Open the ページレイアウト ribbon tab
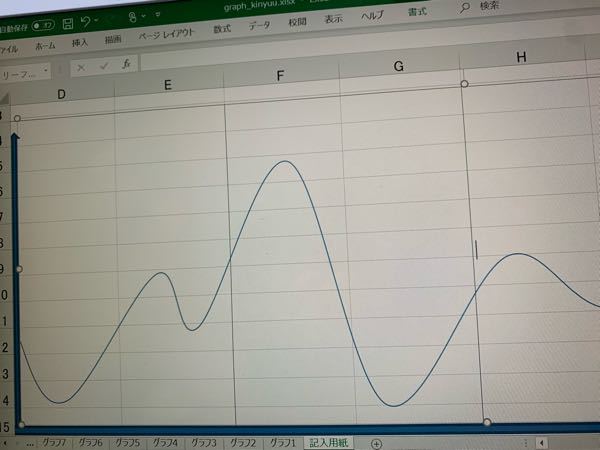The height and width of the screenshot is (450, 600). (x=166, y=38)
